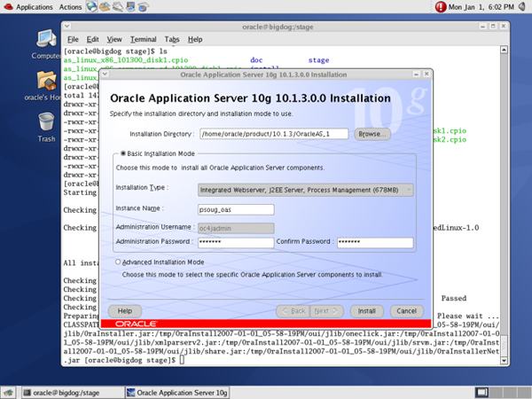Click the 'Passed' text in terminal
Image resolution: width=532 pixels, height=399 pixels.
(x=454, y=298)
